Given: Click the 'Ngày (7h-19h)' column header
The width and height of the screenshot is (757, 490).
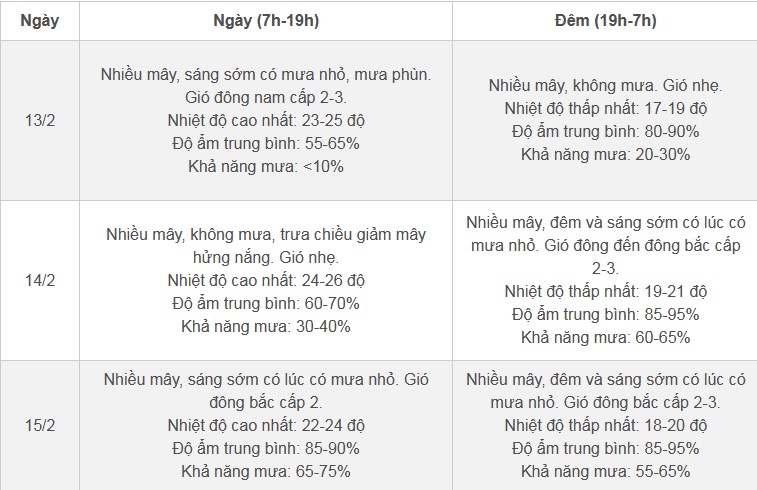Looking at the screenshot, I should pyautogui.click(x=265, y=21).
